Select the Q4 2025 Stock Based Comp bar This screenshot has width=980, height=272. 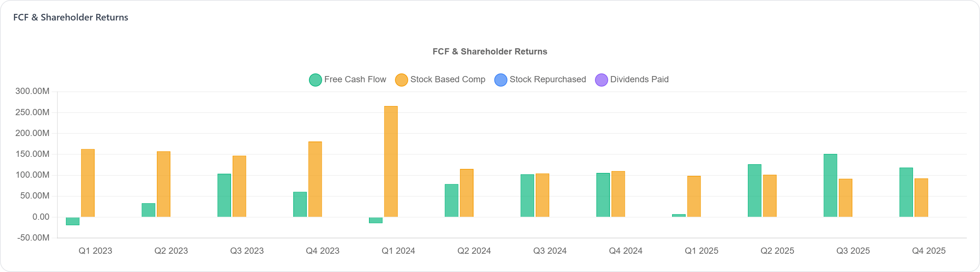coord(921,198)
